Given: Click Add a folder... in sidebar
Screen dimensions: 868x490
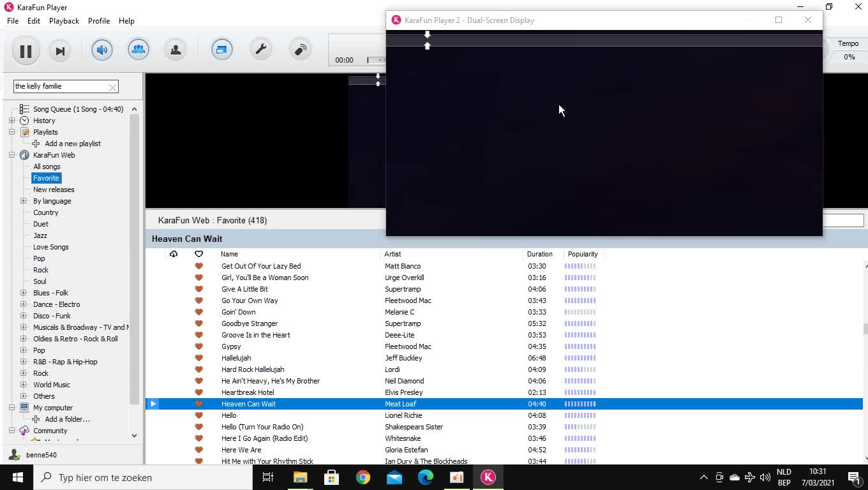Looking at the screenshot, I should click(x=67, y=419).
